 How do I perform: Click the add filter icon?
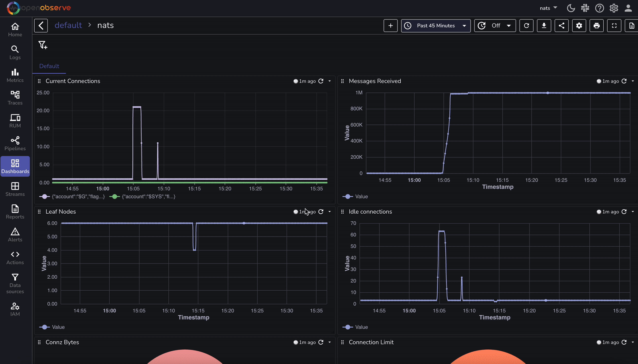43,45
